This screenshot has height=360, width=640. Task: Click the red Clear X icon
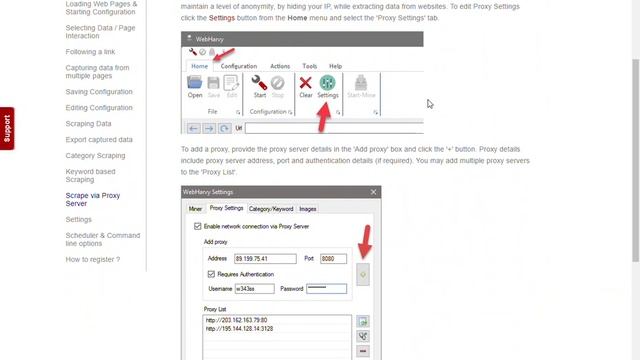(305, 83)
